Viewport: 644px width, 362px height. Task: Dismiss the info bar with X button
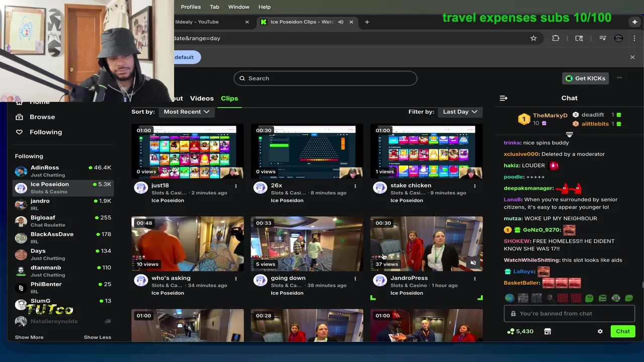[x=632, y=57]
